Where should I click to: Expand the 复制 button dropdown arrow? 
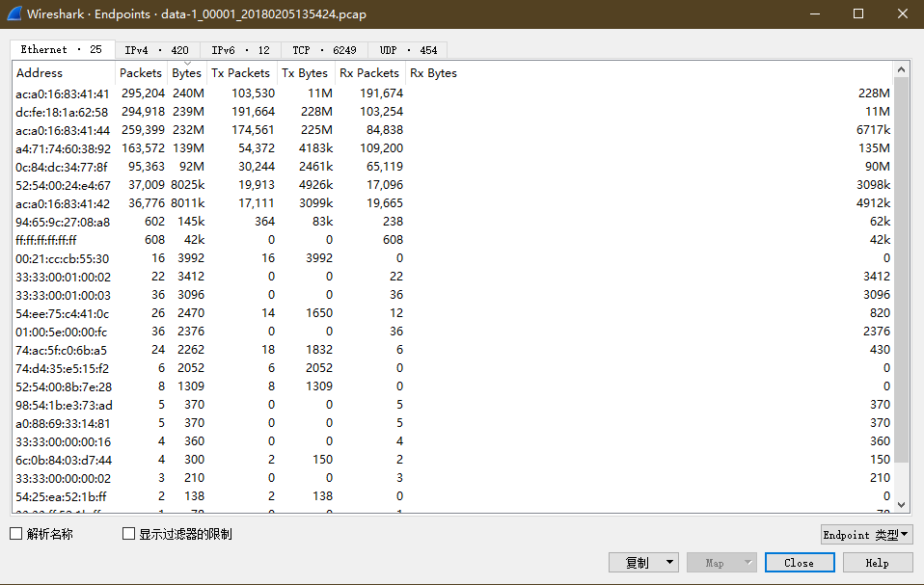pos(670,563)
